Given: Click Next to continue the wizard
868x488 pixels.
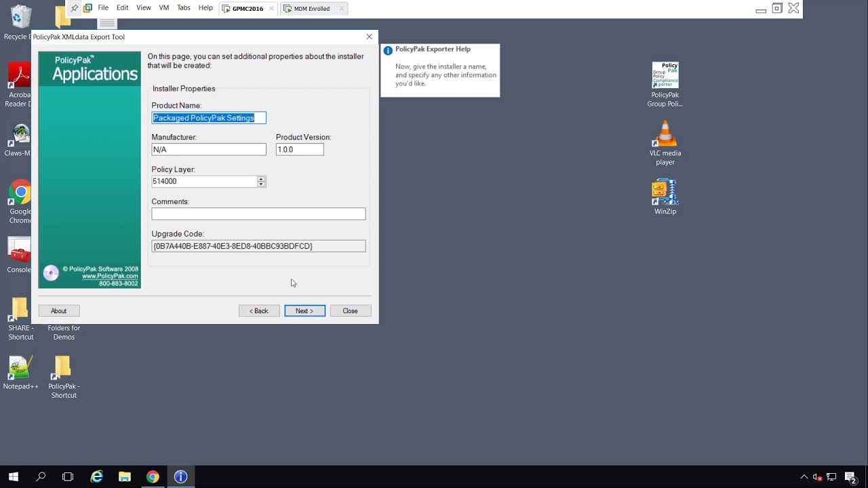Looking at the screenshot, I should pos(304,311).
